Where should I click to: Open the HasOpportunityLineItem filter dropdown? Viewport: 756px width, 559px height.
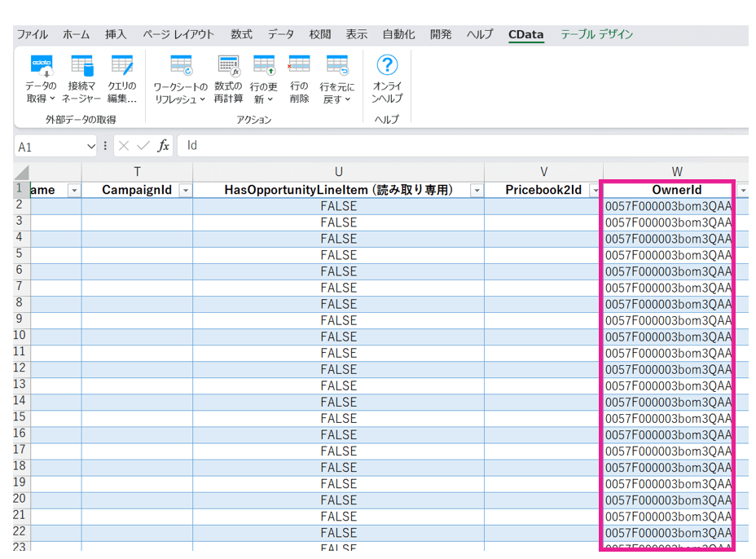pyautogui.click(x=477, y=191)
